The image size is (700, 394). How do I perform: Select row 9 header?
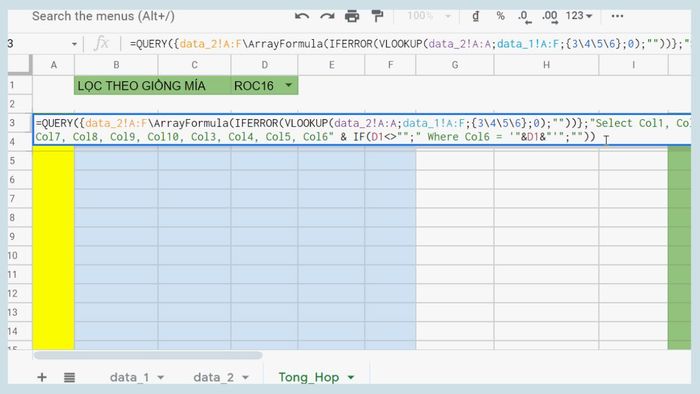(x=20, y=236)
